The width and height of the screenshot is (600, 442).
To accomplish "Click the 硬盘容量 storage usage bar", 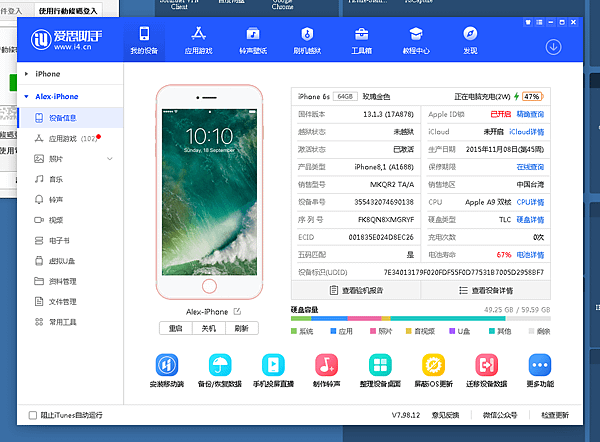I will 421,318.
